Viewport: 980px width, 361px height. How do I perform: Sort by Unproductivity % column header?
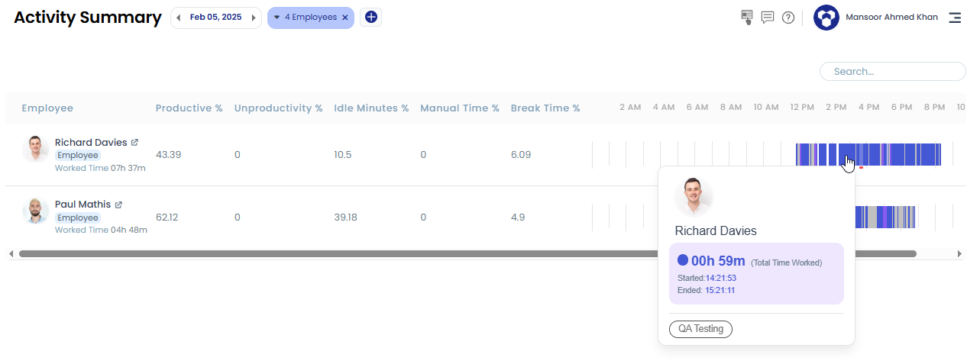click(279, 108)
